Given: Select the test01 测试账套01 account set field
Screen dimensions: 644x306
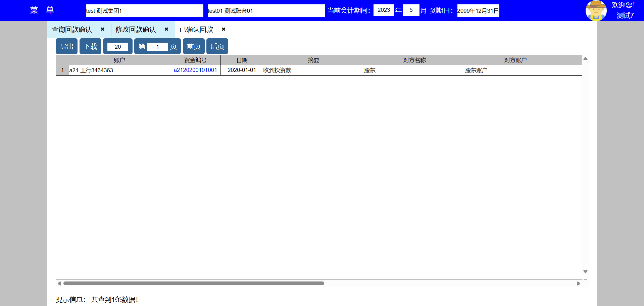Looking at the screenshot, I should [x=266, y=11].
